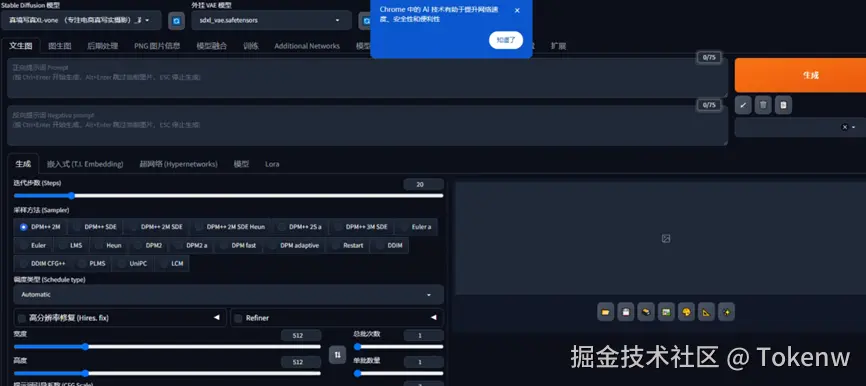Open the 后期处理 tab

coord(102,46)
